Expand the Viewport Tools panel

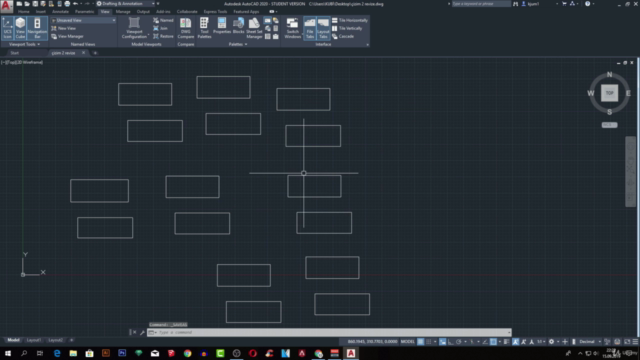pyautogui.click(x=24, y=44)
